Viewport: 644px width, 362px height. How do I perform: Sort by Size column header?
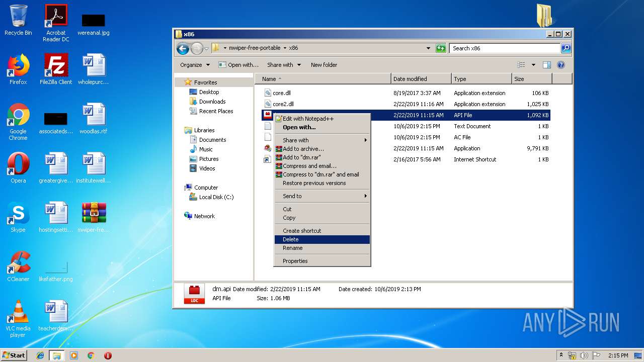(532, 79)
